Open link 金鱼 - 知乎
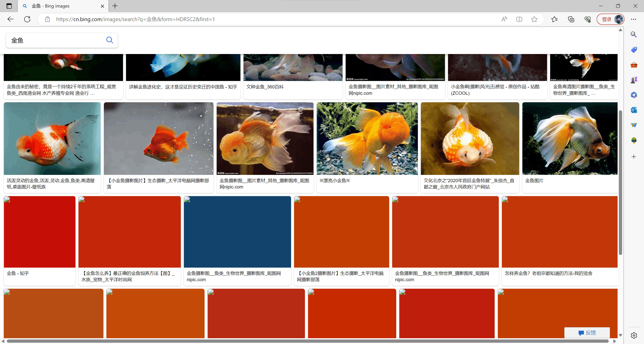The height and width of the screenshot is (344, 644). [x=18, y=273]
